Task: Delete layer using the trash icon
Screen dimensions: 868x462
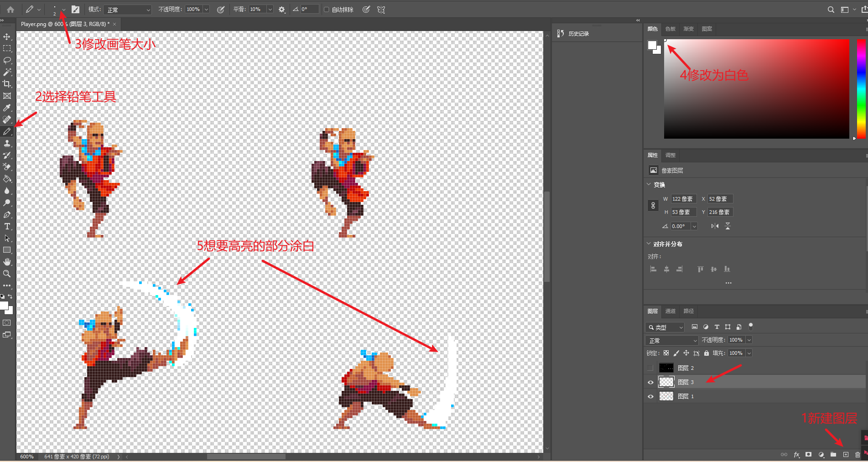Action: coord(858,455)
